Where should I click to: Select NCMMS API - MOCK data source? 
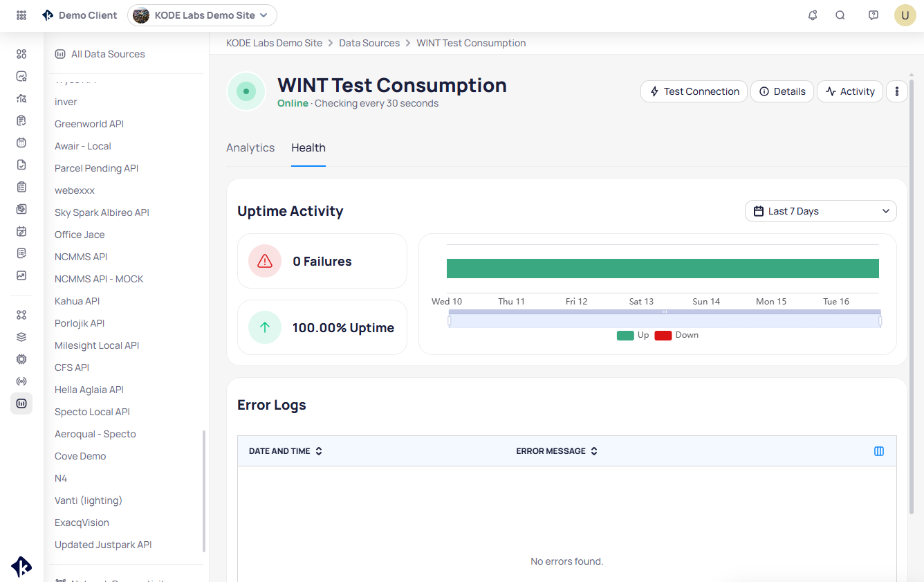point(100,279)
